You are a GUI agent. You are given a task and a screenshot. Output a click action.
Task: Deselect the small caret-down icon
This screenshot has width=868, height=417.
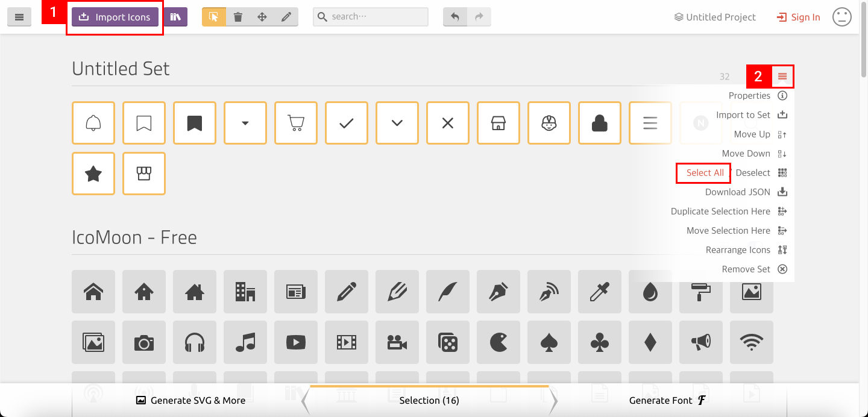coord(245,123)
